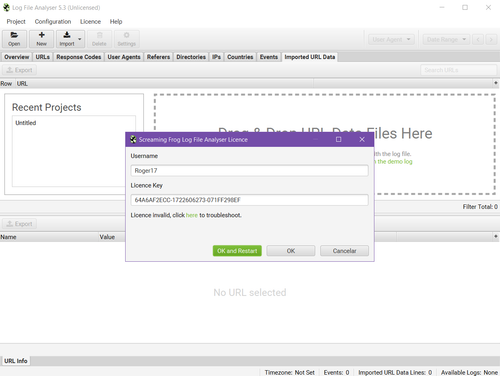Click the Search URLs field
Image resolution: width=500 pixels, height=376 pixels.
click(459, 70)
